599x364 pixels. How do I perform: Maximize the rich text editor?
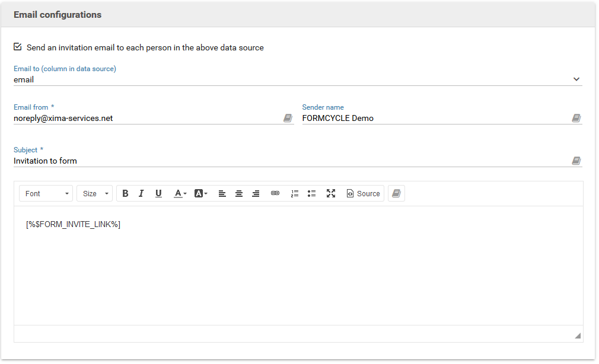331,194
